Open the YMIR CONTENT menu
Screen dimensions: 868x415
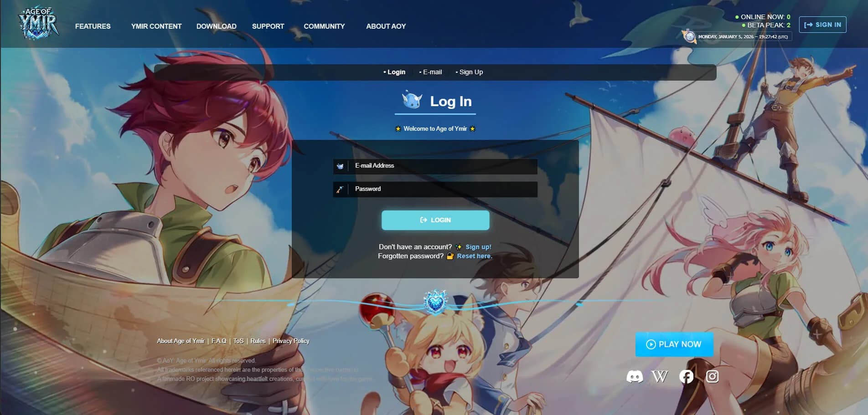(x=156, y=26)
